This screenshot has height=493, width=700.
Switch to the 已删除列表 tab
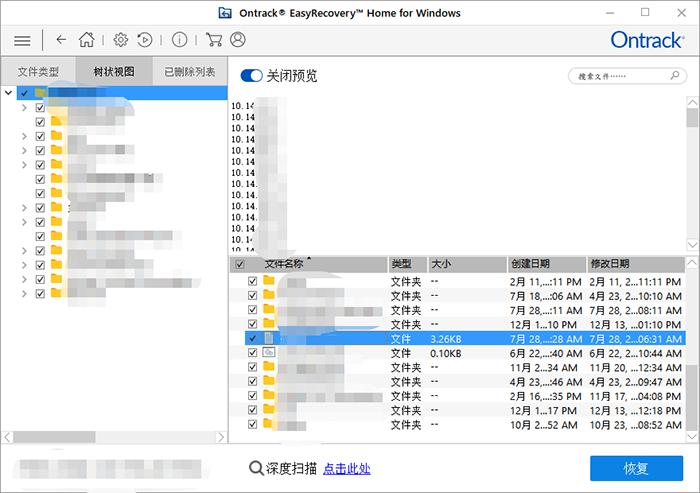pyautogui.click(x=190, y=71)
